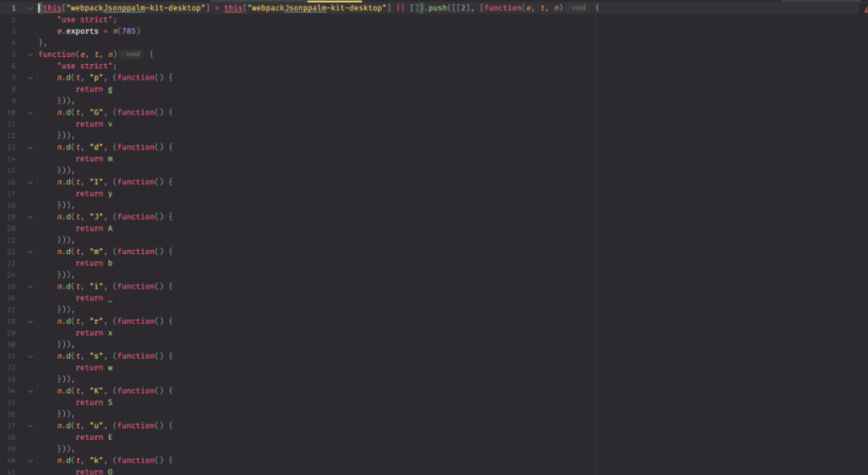The height and width of the screenshot is (475, 868).
Task: Click the number 785 on line 3
Action: pyautogui.click(x=129, y=31)
